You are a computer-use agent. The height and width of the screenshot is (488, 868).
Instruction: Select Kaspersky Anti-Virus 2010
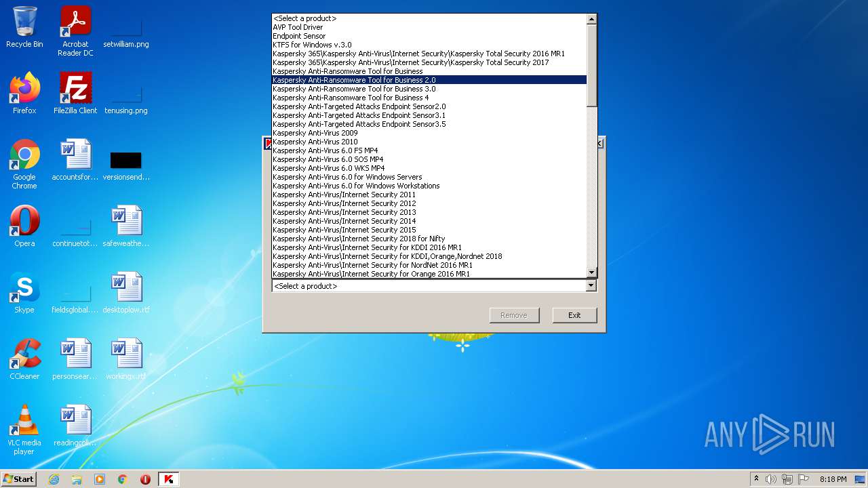pos(429,142)
